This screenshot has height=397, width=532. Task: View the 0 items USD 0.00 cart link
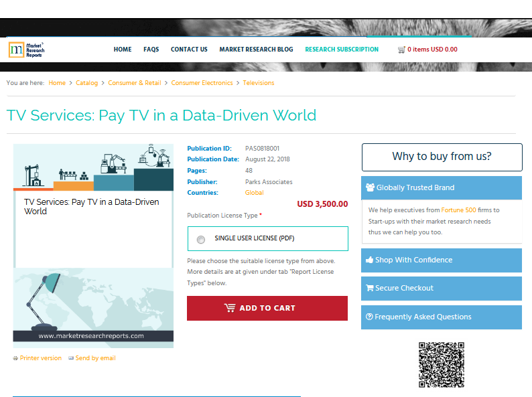(x=432, y=50)
